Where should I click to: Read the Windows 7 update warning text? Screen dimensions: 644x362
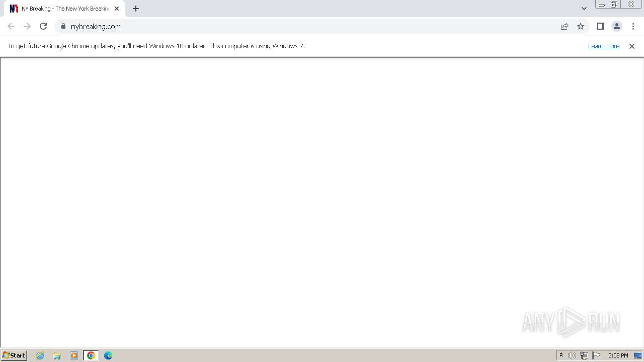click(x=156, y=46)
